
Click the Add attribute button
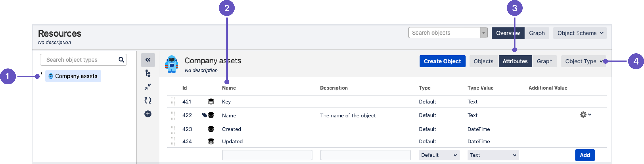(585, 155)
